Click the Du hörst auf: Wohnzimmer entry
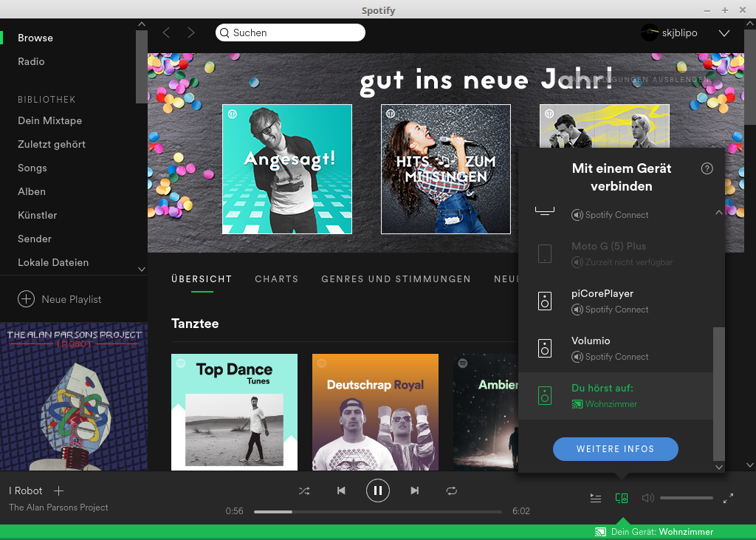The width and height of the screenshot is (756, 540). point(616,396)
